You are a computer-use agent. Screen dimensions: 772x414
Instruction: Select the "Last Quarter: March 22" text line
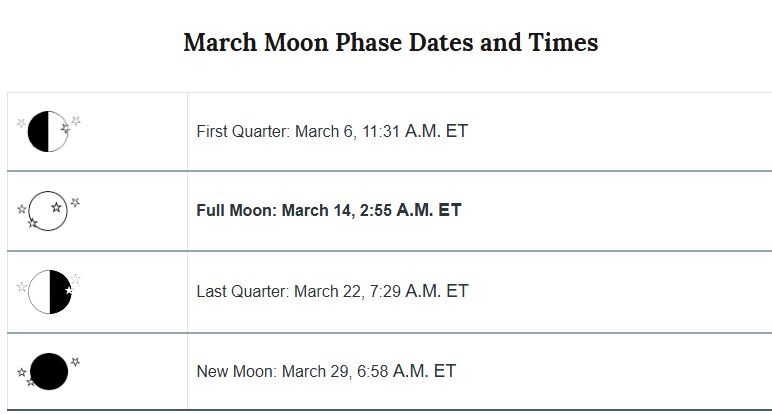click(x=279, y=291)
